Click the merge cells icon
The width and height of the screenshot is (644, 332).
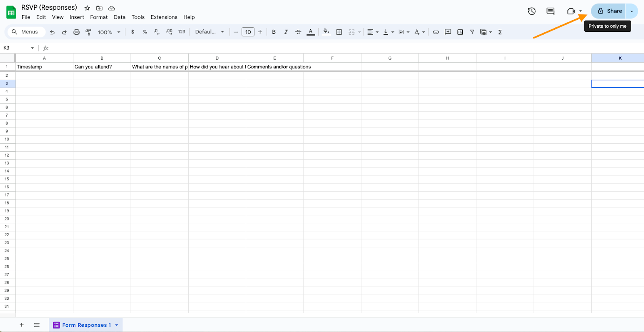coord(351,32)
